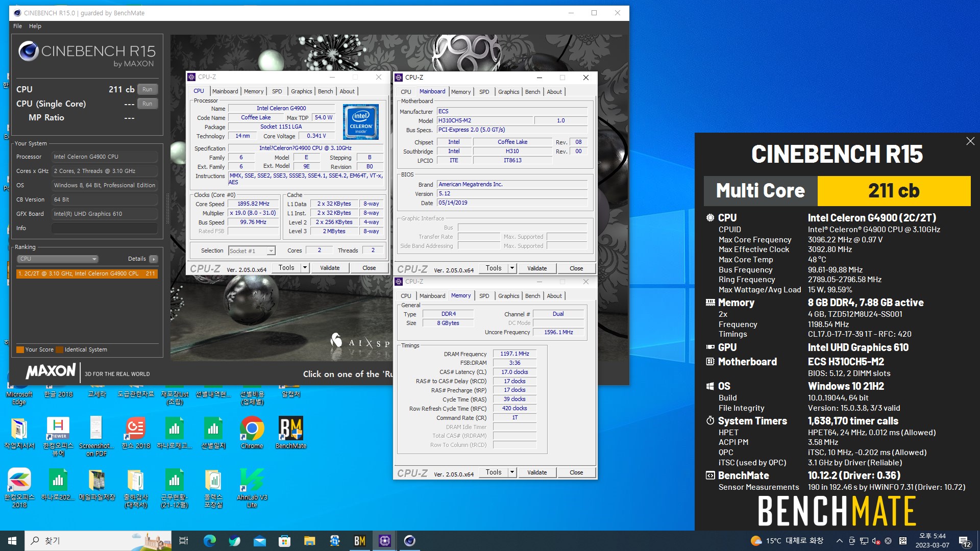Image resolution: width=980 pixels, height=551 pixels.
Task: Select ranking entry Intel Celeron G4900 211
Action: click(87, 274)
